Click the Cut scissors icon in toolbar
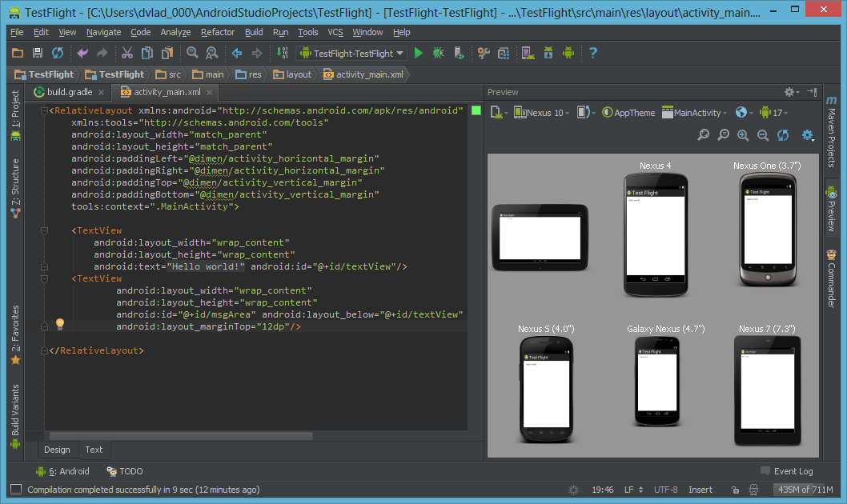 click(127, 53)
